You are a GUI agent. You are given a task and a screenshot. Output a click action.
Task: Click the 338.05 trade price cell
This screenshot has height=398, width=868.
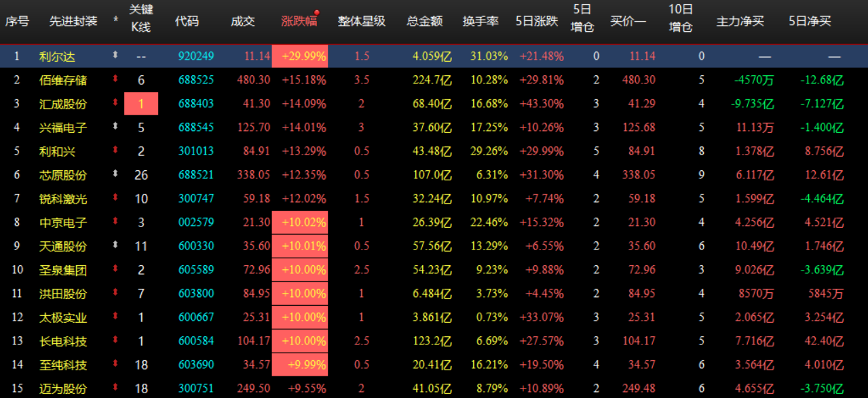click(253, 175)
